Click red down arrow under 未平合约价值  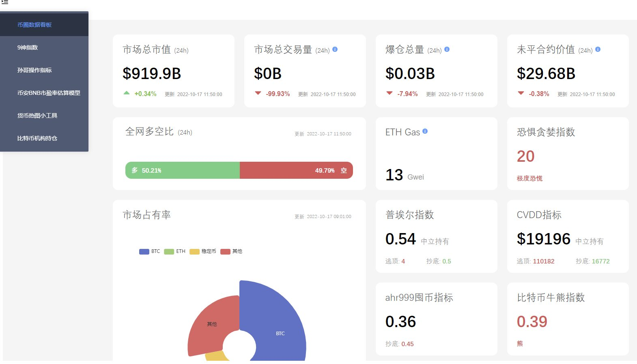pos(521,93)
